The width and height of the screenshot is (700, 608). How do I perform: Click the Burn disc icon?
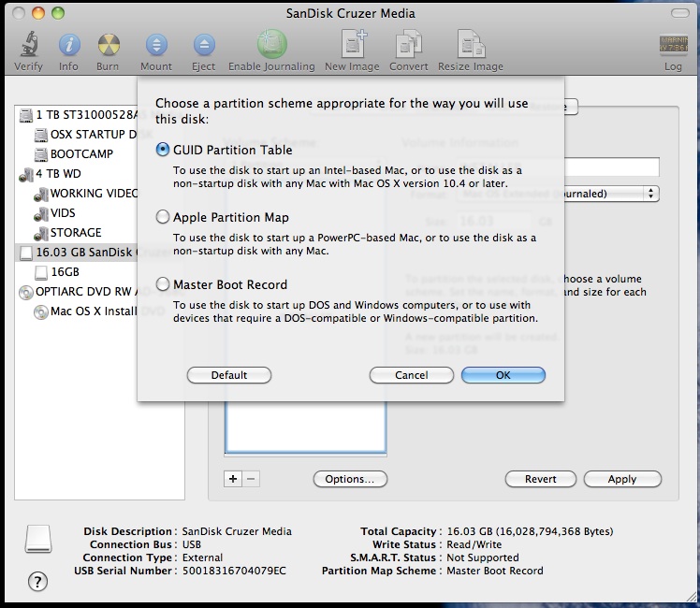coord(109,45)
